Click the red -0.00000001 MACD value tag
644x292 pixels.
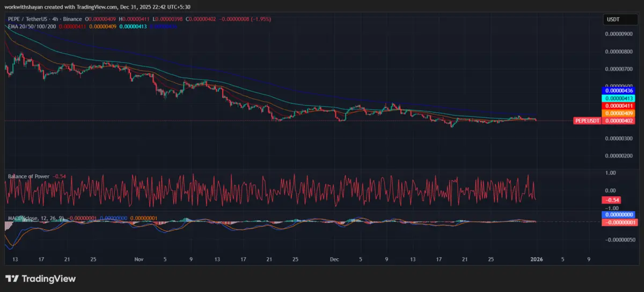tap(619, 222)
